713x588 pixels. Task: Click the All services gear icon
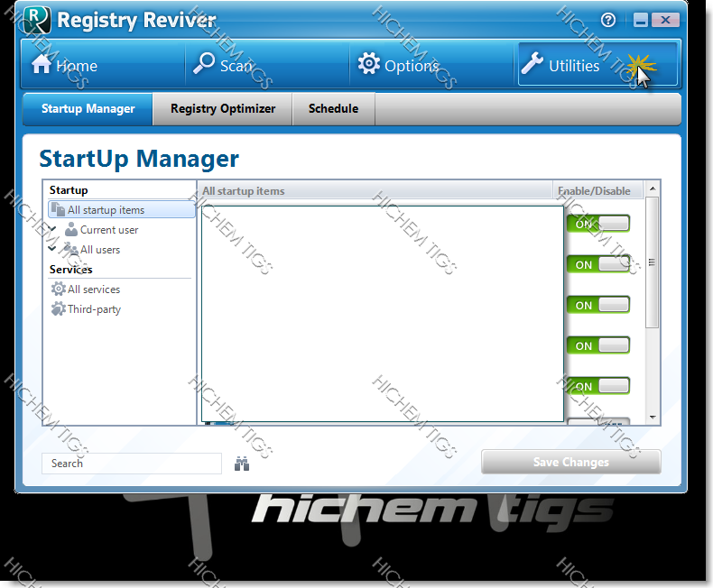[x=58, y=289]
